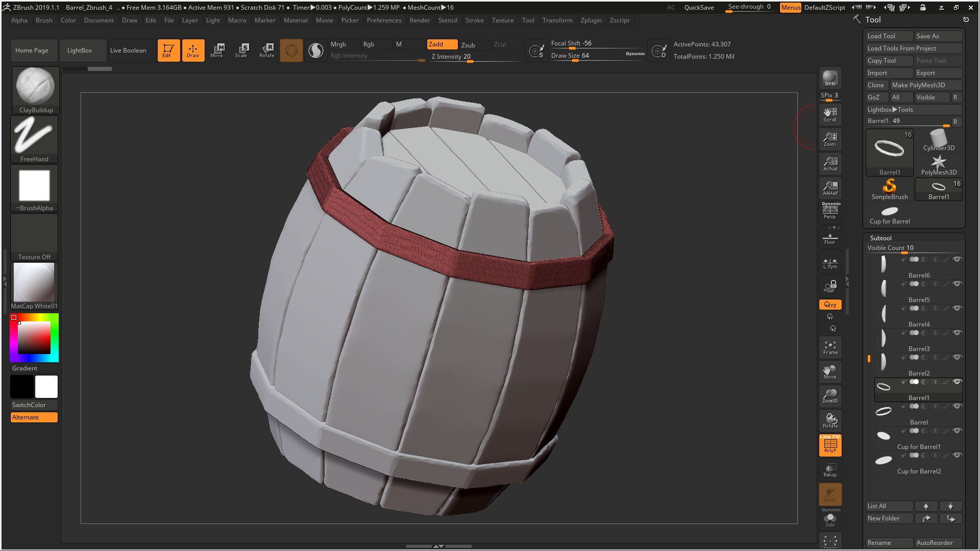This screenshot has height=551, width=980.
Task: Open the ClayBuildup brush picker
Action: point(35,90)
